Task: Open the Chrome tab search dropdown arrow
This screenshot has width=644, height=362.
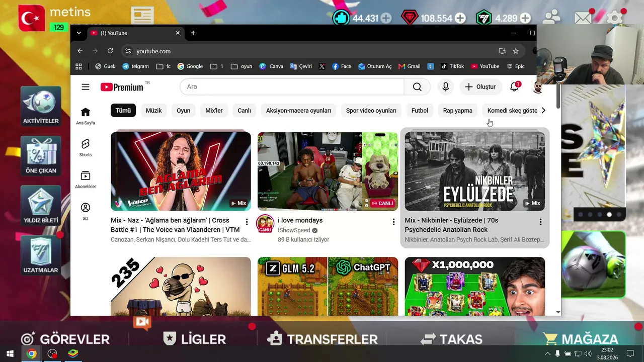Action: [78, 33]
